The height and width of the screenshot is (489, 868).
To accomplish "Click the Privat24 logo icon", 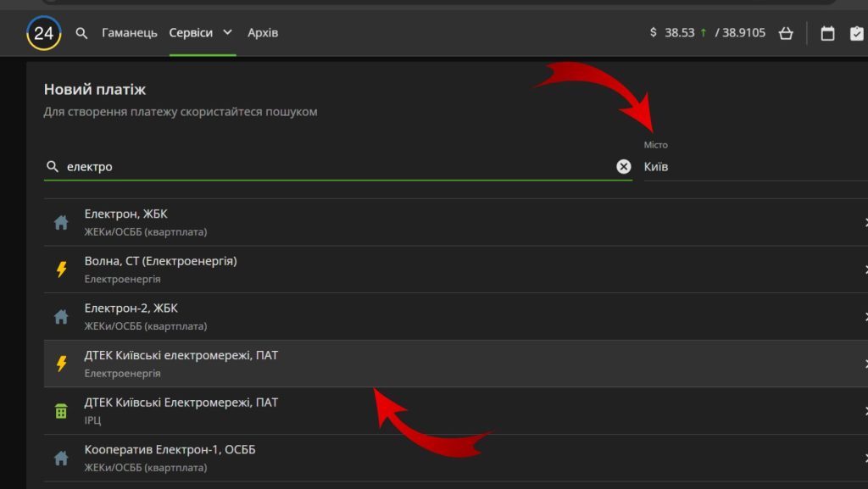I will point(43,33).
